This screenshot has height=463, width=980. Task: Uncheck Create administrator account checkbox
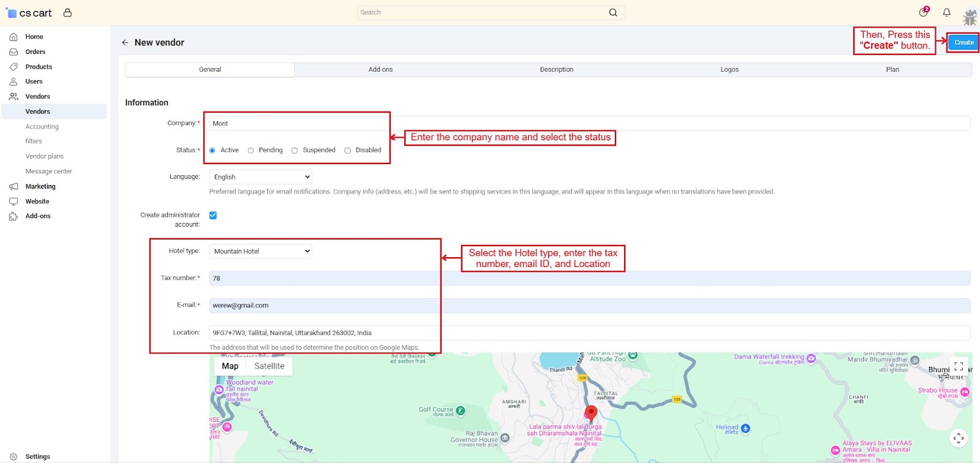[213, 216]
